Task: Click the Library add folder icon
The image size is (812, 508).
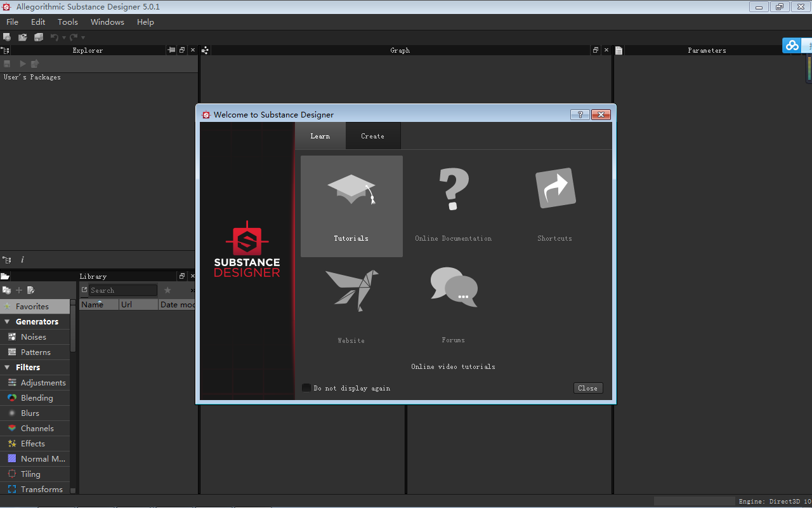Action: click(7, 290)
